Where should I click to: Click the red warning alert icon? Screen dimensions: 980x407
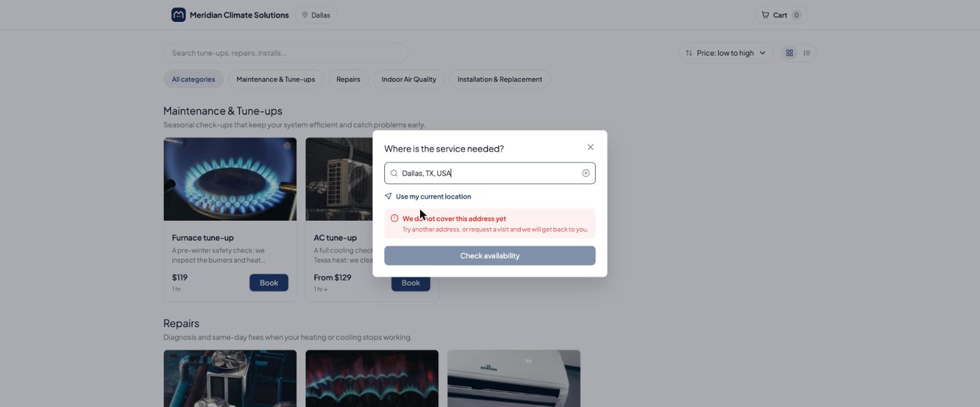pyautogui.click(x=394, y=218)
